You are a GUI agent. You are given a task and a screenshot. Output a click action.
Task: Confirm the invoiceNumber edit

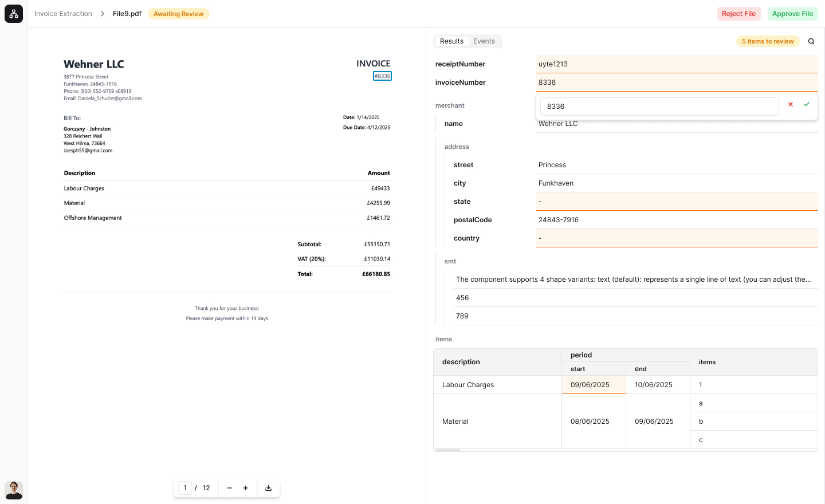(807, 104)
